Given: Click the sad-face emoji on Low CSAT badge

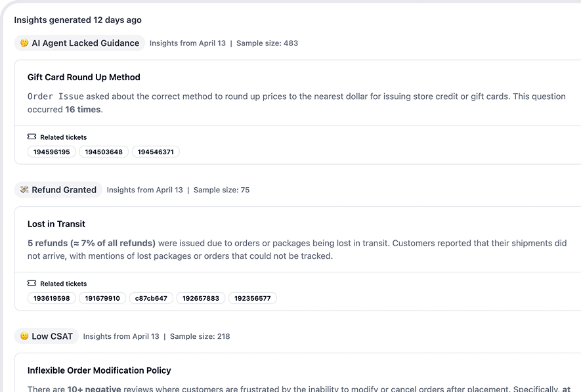Looking at the screenshot, I should 24,336.
